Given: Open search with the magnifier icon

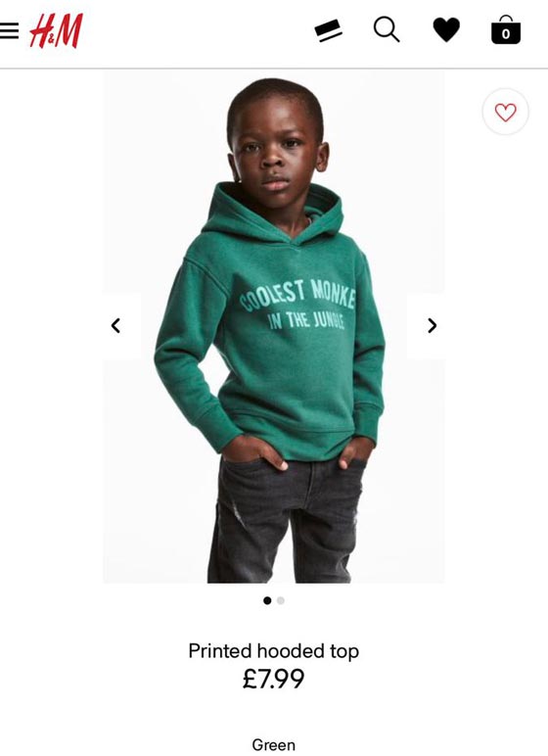Looking at the screenshot, I should click(x=387, y=30).
